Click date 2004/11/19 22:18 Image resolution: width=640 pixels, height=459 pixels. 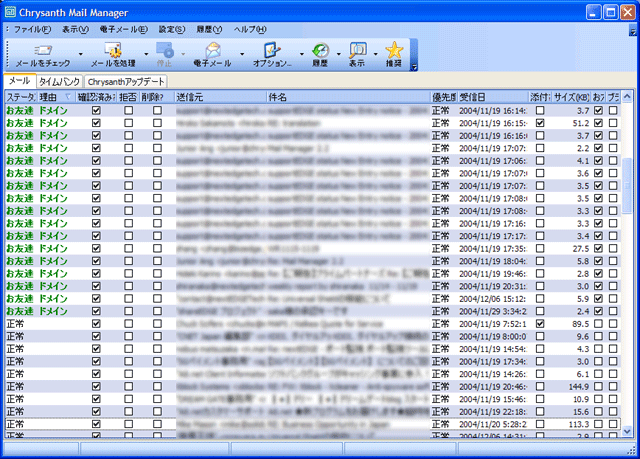[x=493, y=412]
